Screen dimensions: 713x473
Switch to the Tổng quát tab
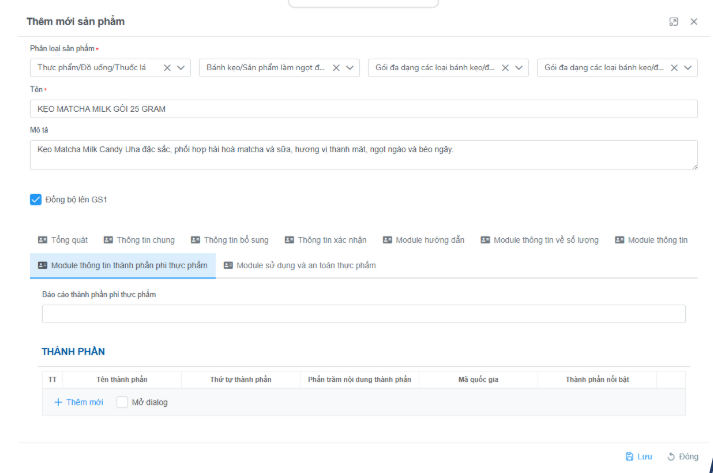(62, 240)
